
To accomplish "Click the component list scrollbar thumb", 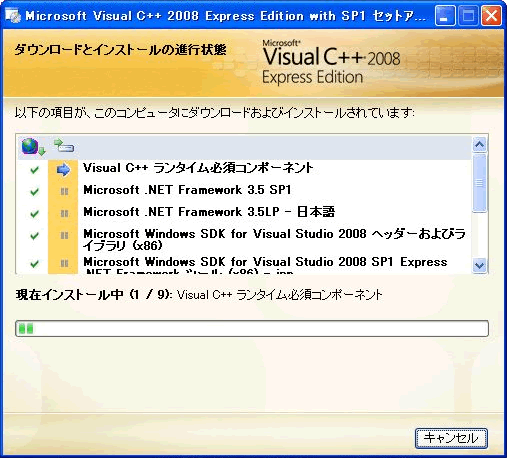I will (x=479, y=183).
